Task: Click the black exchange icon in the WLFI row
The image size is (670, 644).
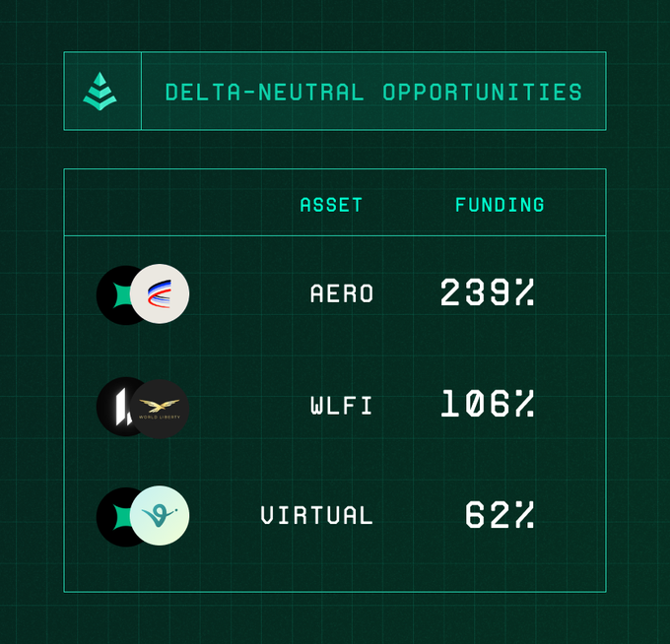Action: [x=114, y=406]
